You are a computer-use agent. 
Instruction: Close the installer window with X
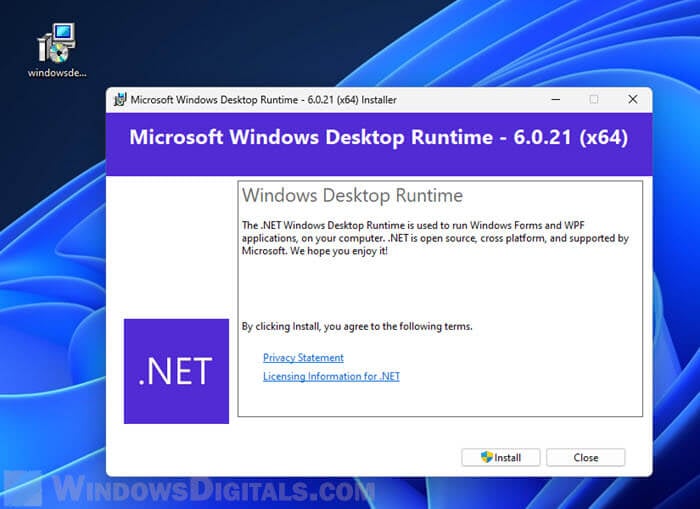click(633, 100)
